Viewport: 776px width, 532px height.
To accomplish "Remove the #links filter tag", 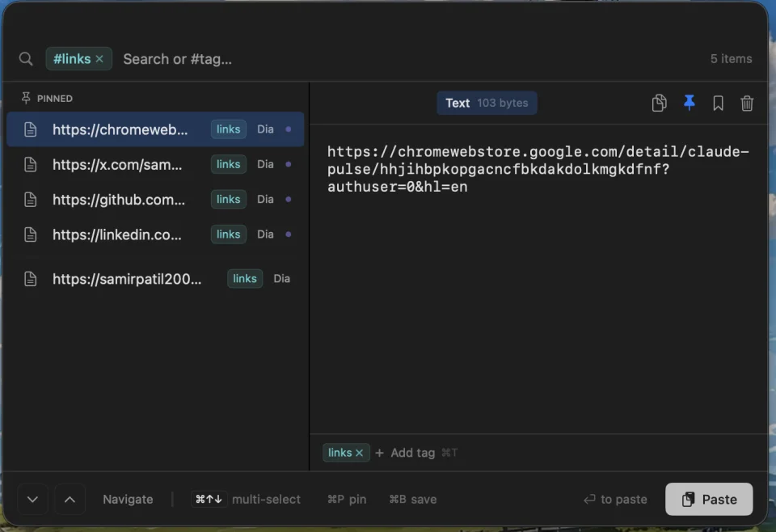I will (99, 59).
